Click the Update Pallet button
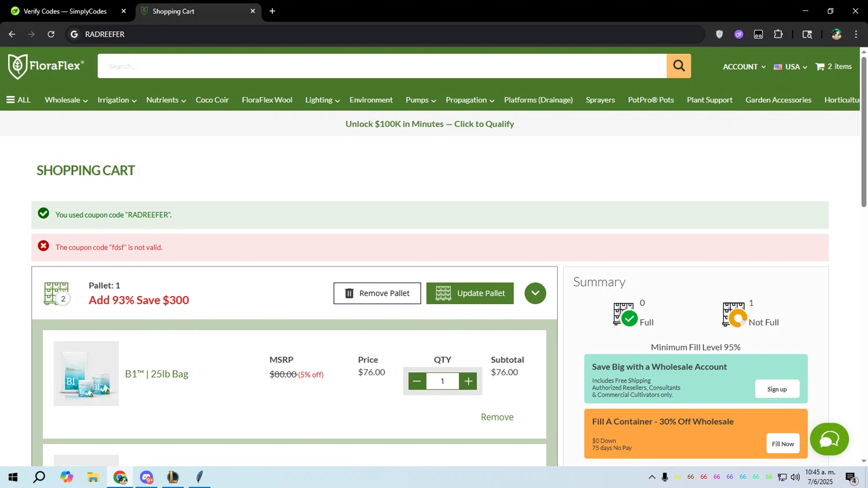Image resolution: width=868 pixels, height=488 pixels. pos(470,293)
